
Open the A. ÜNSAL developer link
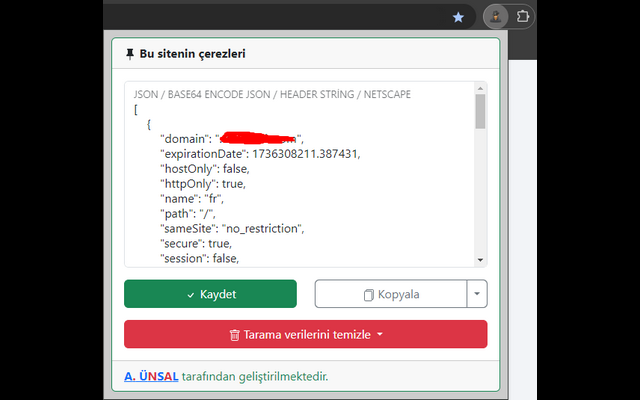pyautogui.click(x=151, y=376)
